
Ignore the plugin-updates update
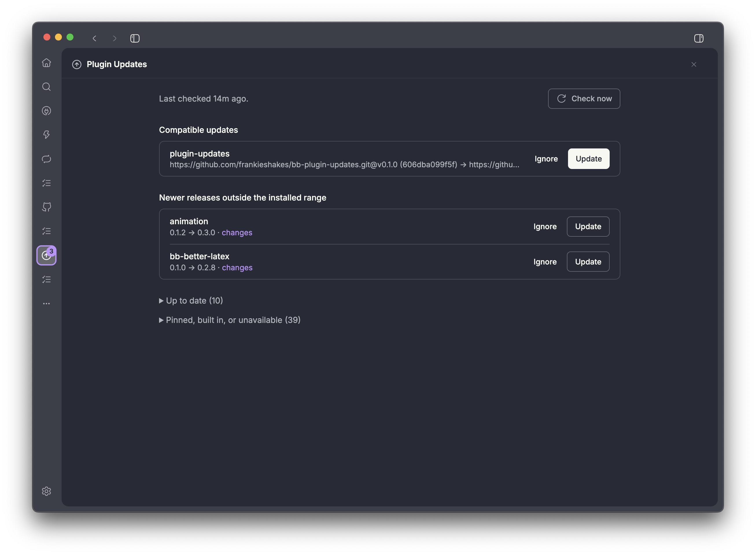[x=546, y=159]
